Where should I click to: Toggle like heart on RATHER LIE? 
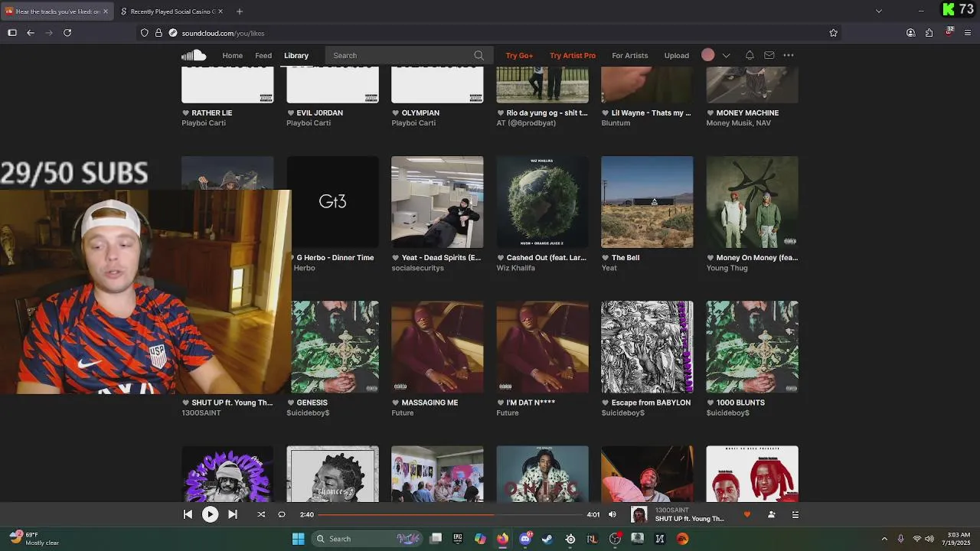[x=185, y=113]
